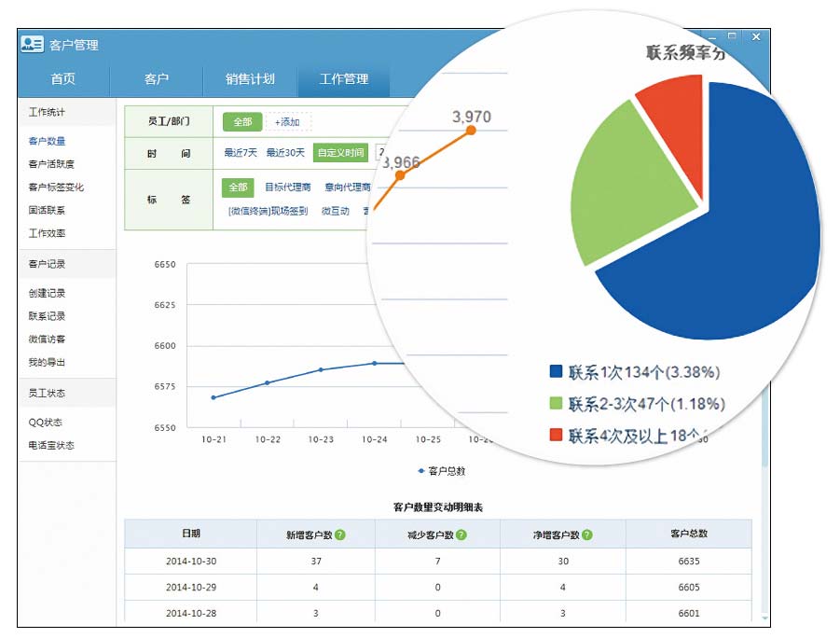The image size is (840, 638).
Task: Click 全部 button in 标签 row
Action: [238, 187]
